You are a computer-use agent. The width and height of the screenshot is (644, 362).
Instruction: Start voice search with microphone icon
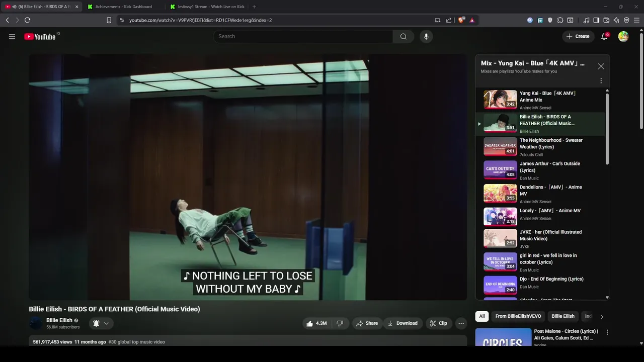click(426, 36)
